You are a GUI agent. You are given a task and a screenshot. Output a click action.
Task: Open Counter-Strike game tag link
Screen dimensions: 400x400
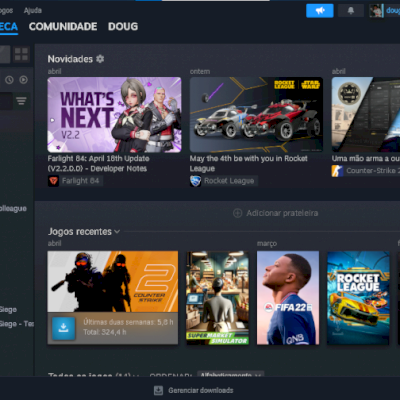tap(372, 171)
